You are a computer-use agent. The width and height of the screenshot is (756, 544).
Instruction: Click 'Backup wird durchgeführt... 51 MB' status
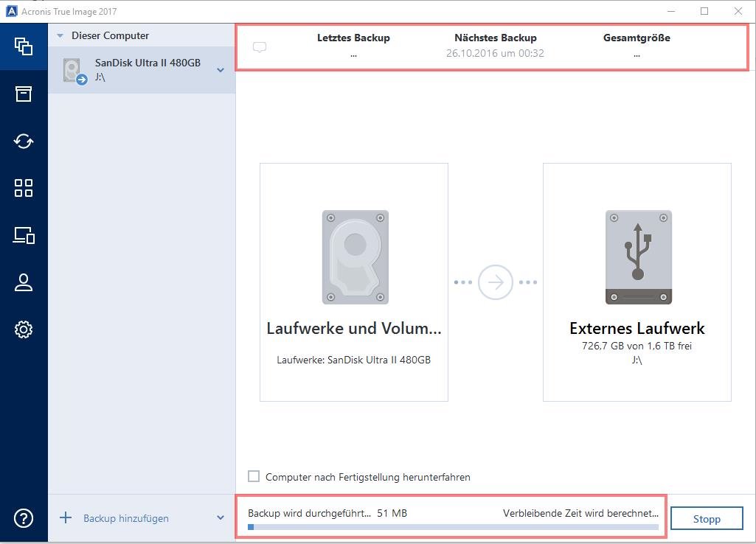pos(327,513)
